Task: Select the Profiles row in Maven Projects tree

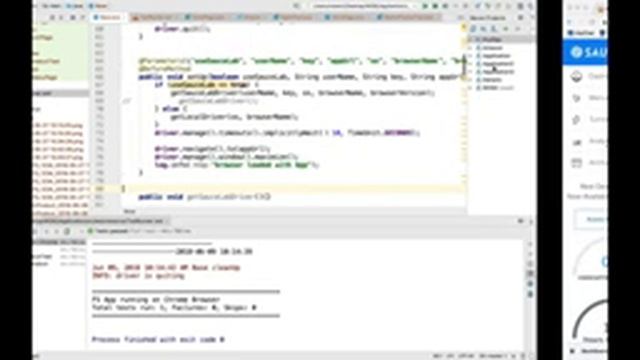Action: pos(501,39)
